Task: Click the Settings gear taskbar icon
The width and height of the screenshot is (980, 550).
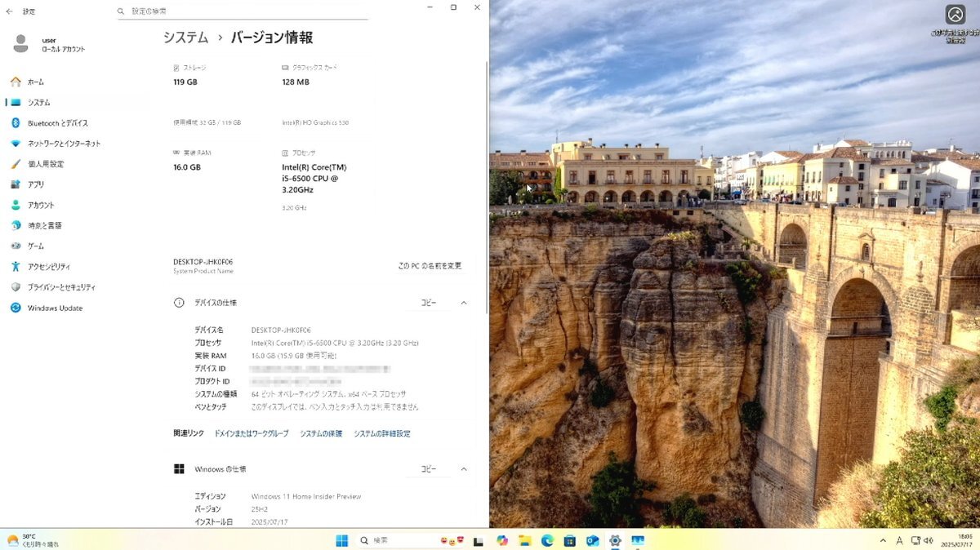Action: [x=615, y=540]
